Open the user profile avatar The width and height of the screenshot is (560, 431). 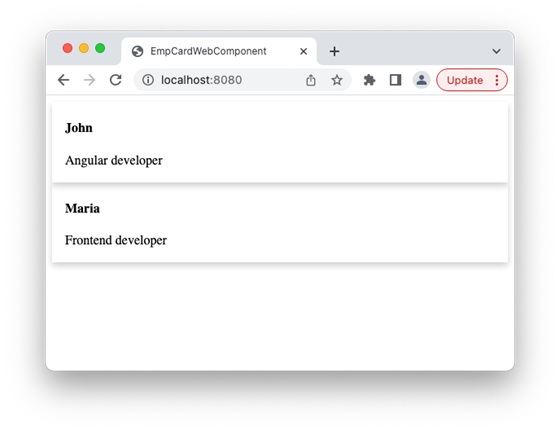(x=421, y=80)
